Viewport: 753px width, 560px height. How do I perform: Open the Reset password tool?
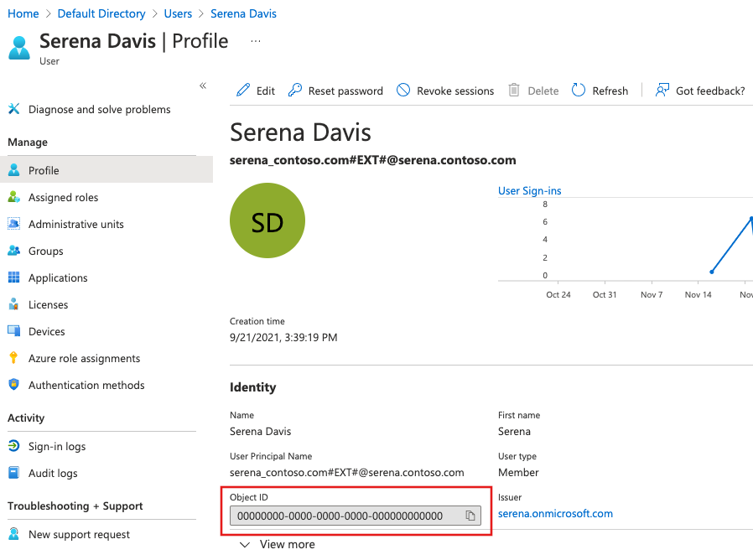click(335, 90)
